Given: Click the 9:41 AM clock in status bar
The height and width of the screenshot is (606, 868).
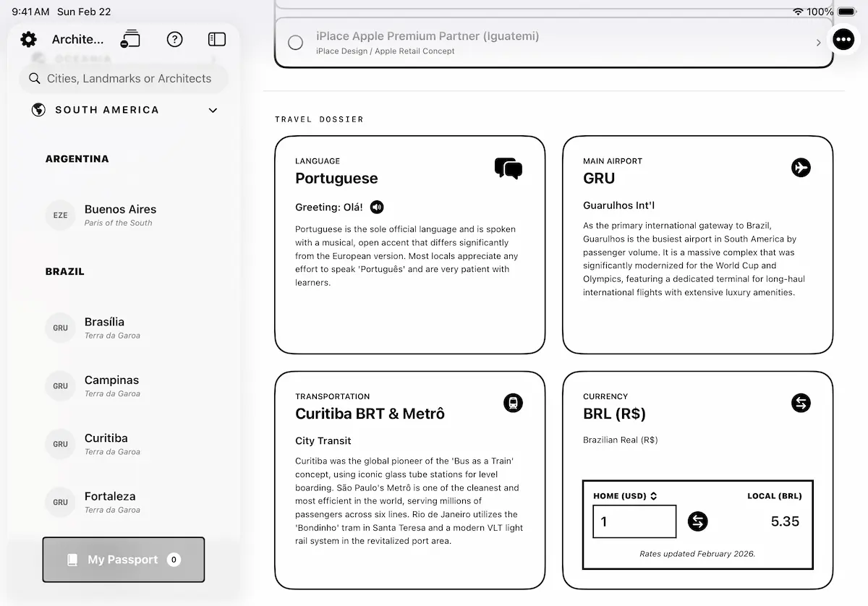Looking at the screenshot, I should pyautogui.click(x=30, y=12).
